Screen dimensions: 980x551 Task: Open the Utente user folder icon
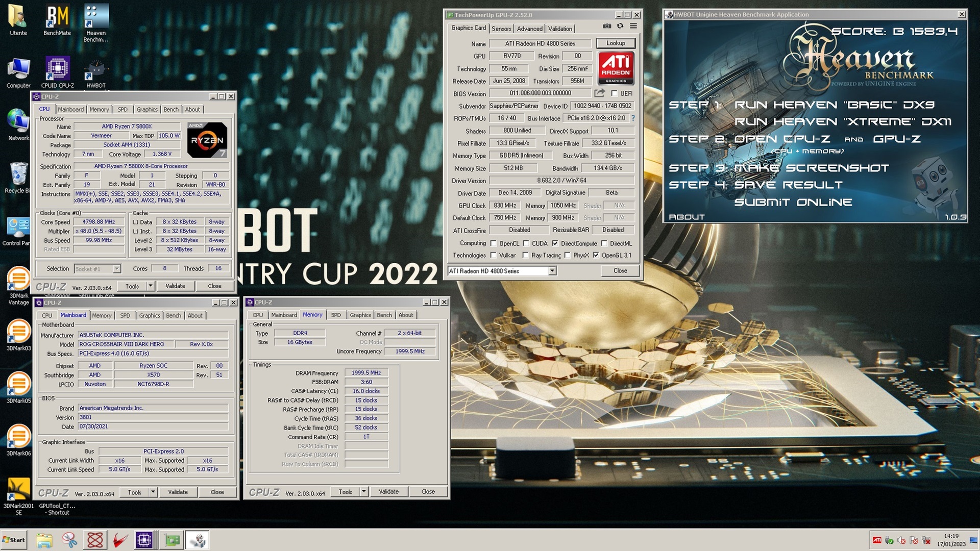point(18,20)
